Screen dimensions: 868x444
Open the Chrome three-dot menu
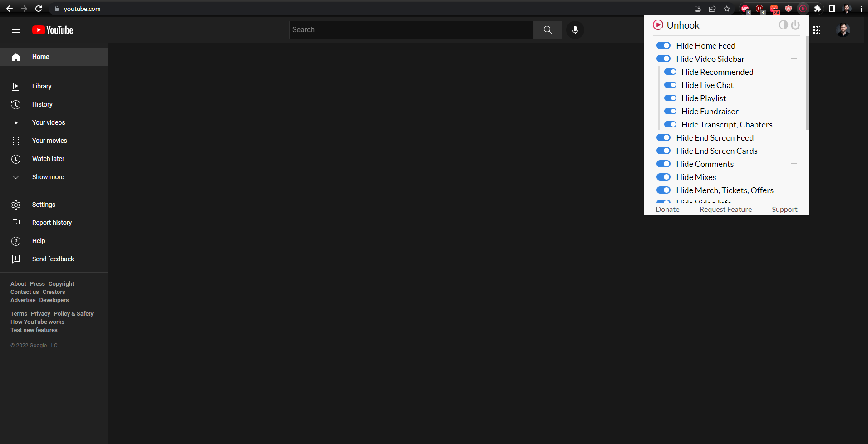861,9
